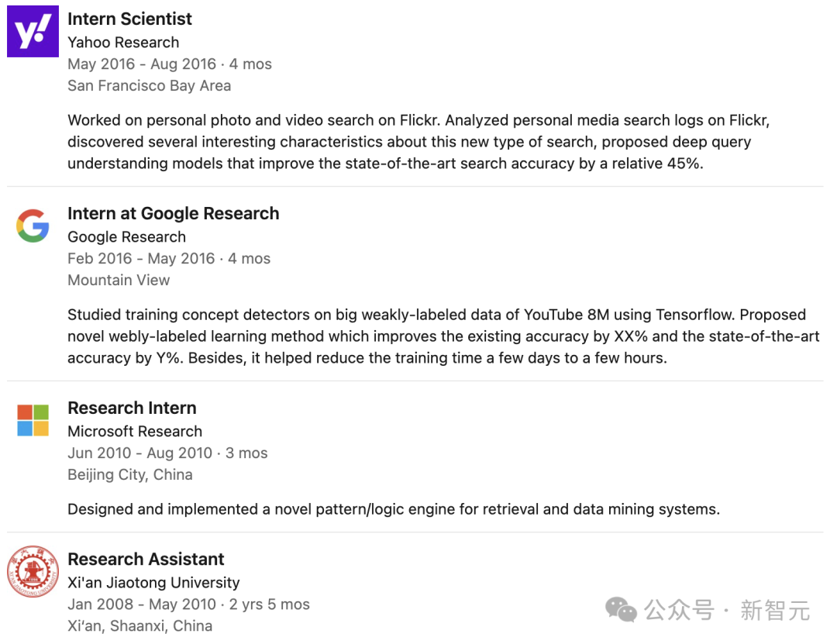Click the WeChat icon in watermark
837x644 pixels.
(621, 609)
